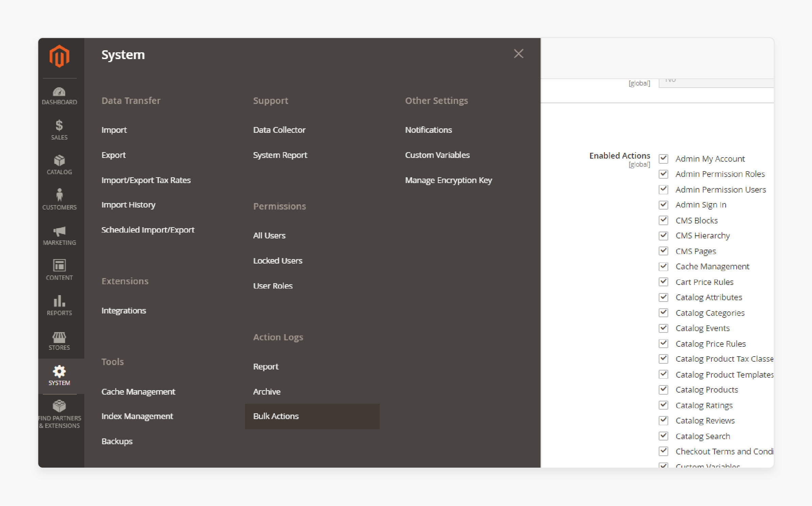Open Manage Encryption Key
Screen dimensions: 812x506
pyautogui.click(x=449, y=180)
